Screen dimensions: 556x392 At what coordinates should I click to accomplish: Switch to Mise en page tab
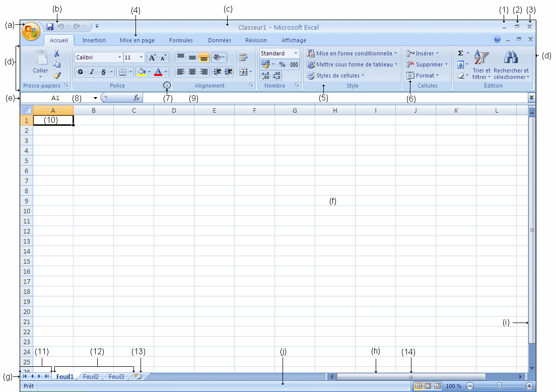137,40
